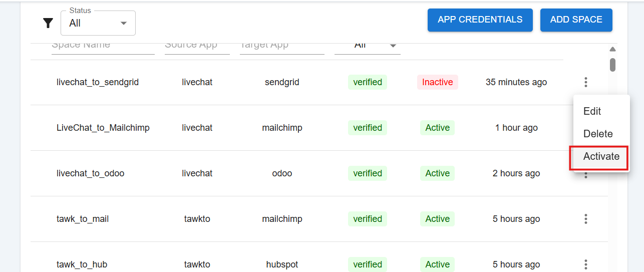Screen dimensions: 644x272
Task: Click the 35 minutes ago timestamp
Action: (x=516, y=82)
